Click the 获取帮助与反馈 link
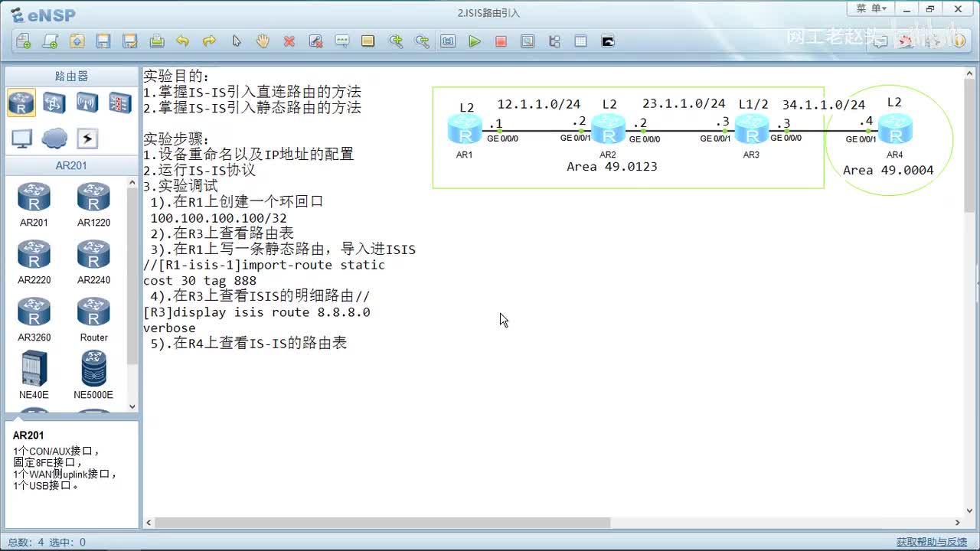This screenshot has width=980, height=551. click(932, 542)
